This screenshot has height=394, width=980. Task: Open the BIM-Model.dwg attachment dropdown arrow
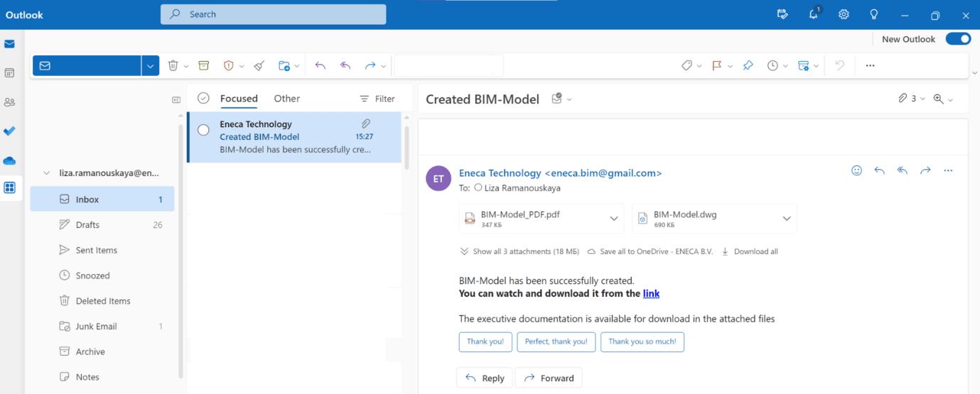[x=787, y=219]
